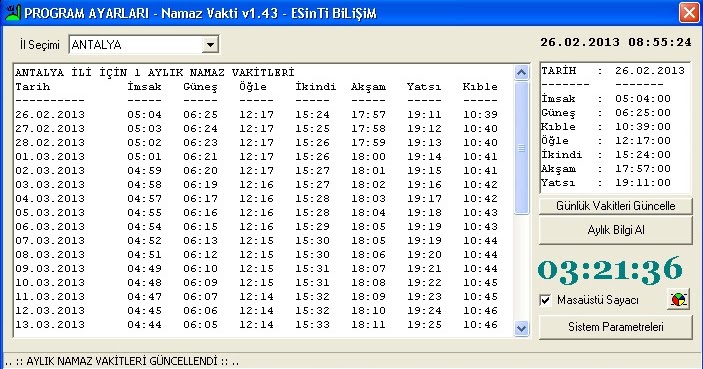Image resolution: width=703 pixels, height=369 pixels.
Task: Click the İmsak column header
Action: (x=144, y=87)
